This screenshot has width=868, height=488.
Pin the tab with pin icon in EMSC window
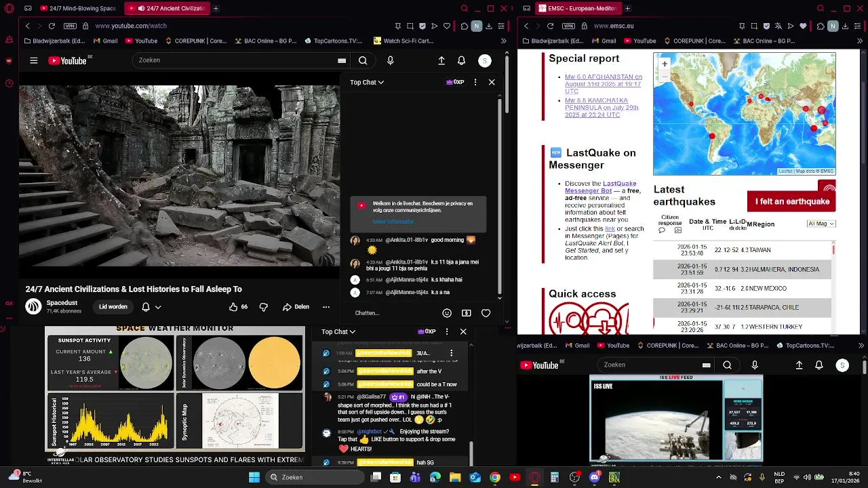741,26
